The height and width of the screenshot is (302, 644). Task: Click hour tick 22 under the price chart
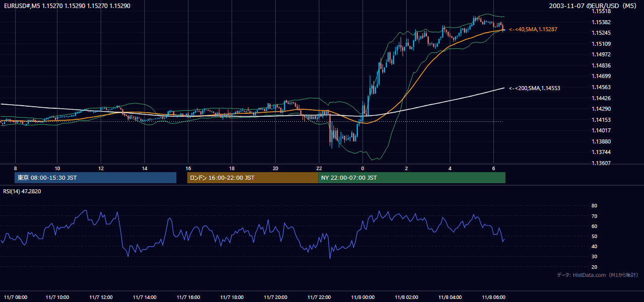click(319, 168)
